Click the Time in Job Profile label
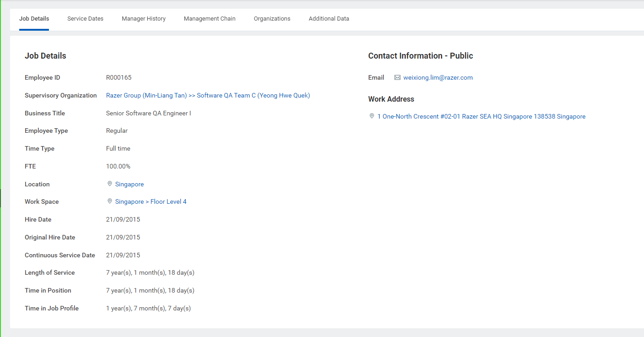 [x=52, y=308]
